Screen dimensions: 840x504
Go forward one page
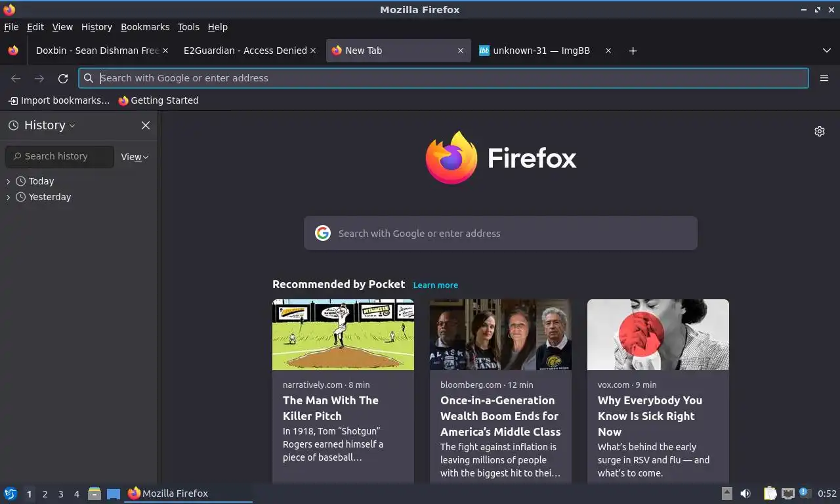[x=39, y=78]
